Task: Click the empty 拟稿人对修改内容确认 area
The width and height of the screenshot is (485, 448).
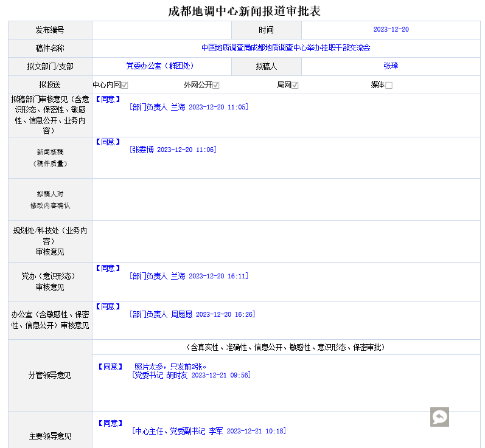Action: [x=285, y=199]
